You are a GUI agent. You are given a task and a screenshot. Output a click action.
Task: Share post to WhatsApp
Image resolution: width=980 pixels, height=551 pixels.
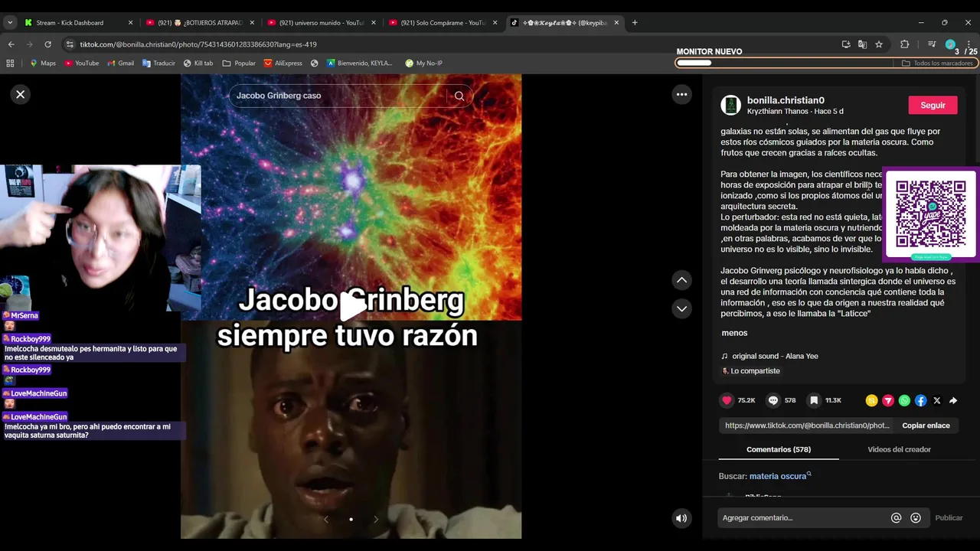904,400
